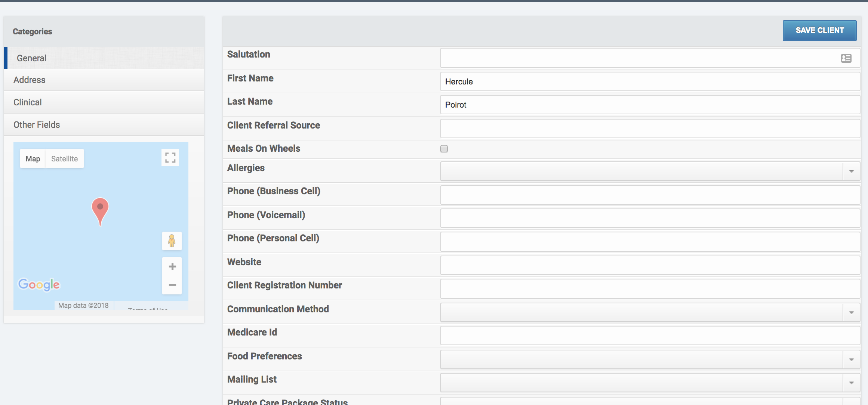
Task: Enable the Meals On Wheels checkbox
Action: (x=444, y=149)
